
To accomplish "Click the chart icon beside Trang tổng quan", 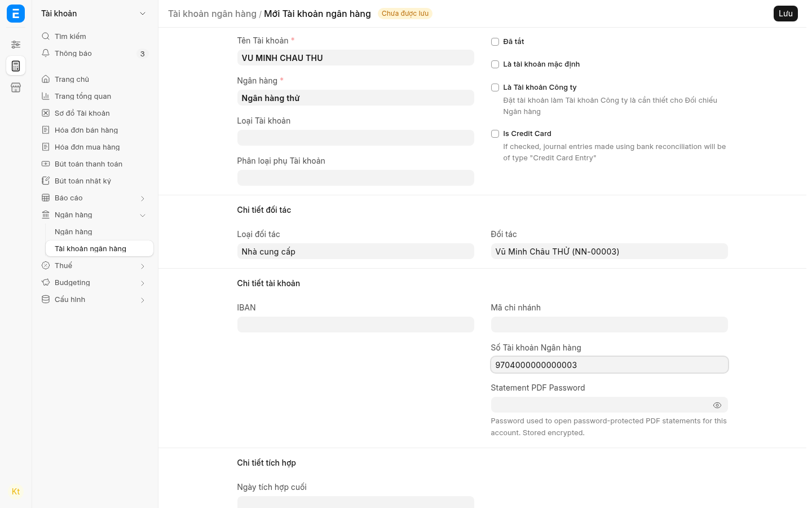I will [46, 96].
